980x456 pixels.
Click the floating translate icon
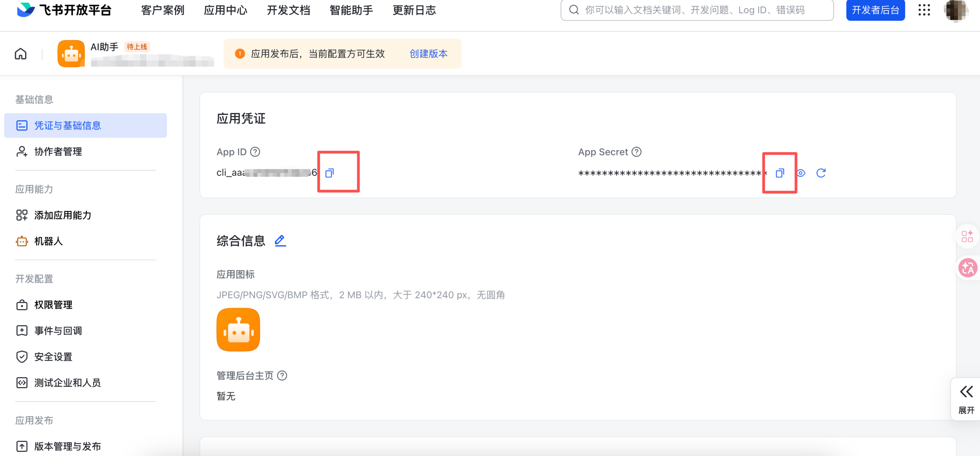[x=967, y=268]
